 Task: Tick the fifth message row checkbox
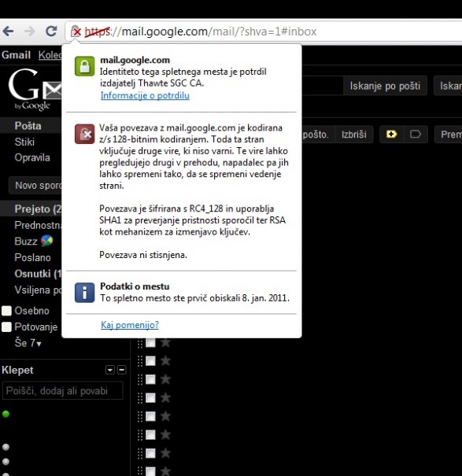150,416
